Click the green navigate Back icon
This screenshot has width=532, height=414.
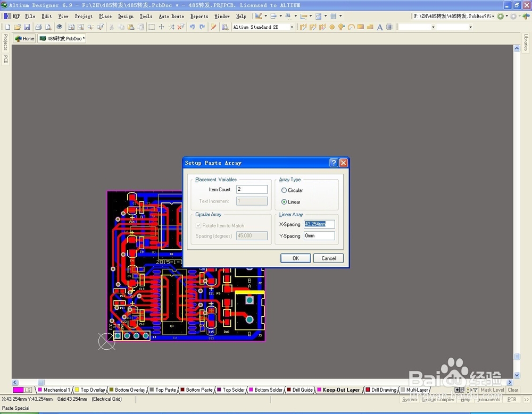point(501,16)
